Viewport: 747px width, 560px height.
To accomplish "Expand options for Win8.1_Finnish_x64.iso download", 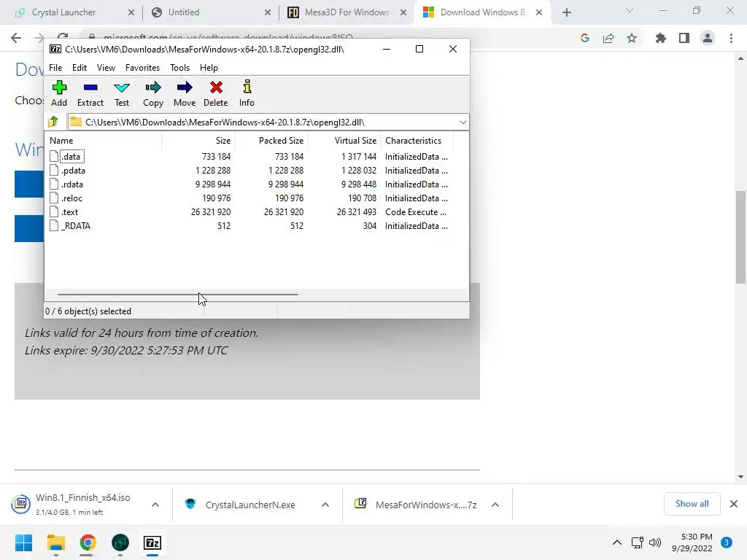I will 155,505.
